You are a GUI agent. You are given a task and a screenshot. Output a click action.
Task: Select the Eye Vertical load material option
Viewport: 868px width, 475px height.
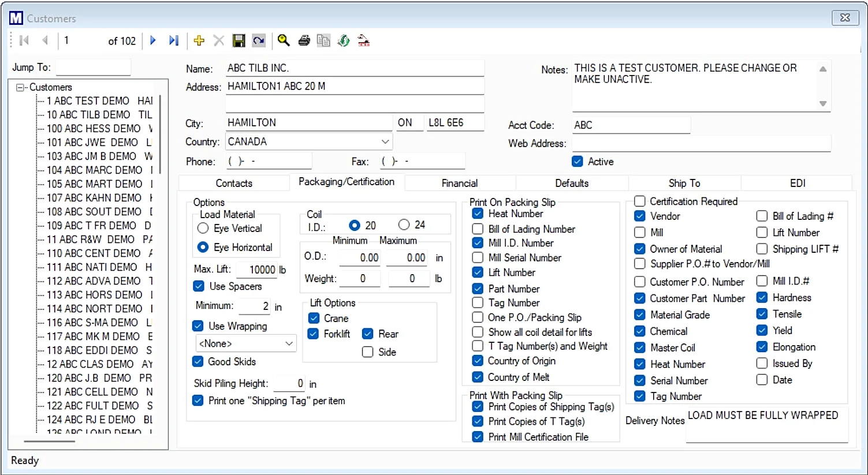point(203,228)
